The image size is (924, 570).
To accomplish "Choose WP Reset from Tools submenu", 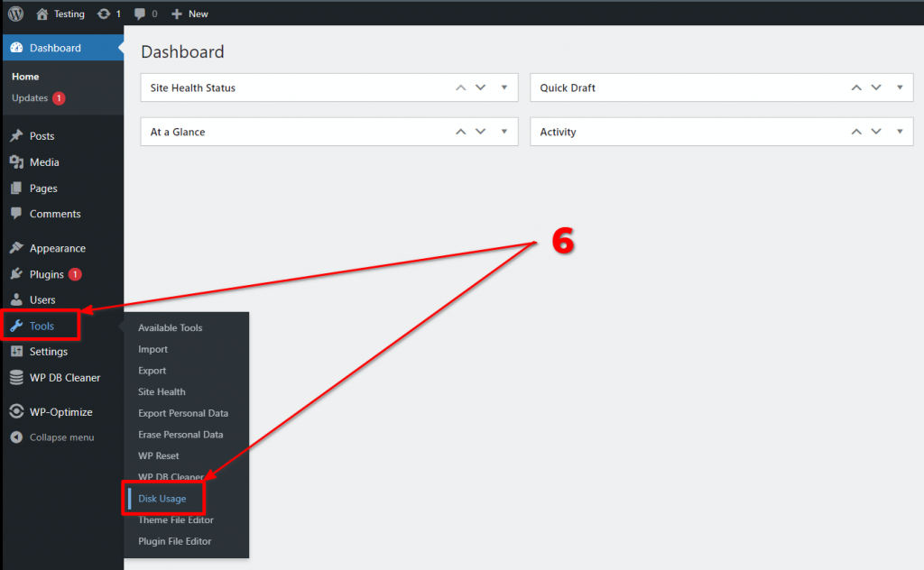I will pyautogui.click(x=159, y=455).
